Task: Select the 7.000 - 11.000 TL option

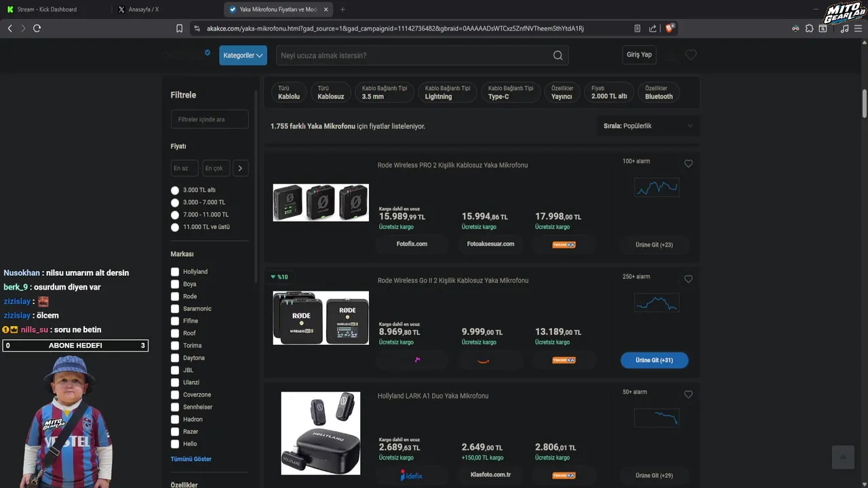Action: [x=175, y=215]
